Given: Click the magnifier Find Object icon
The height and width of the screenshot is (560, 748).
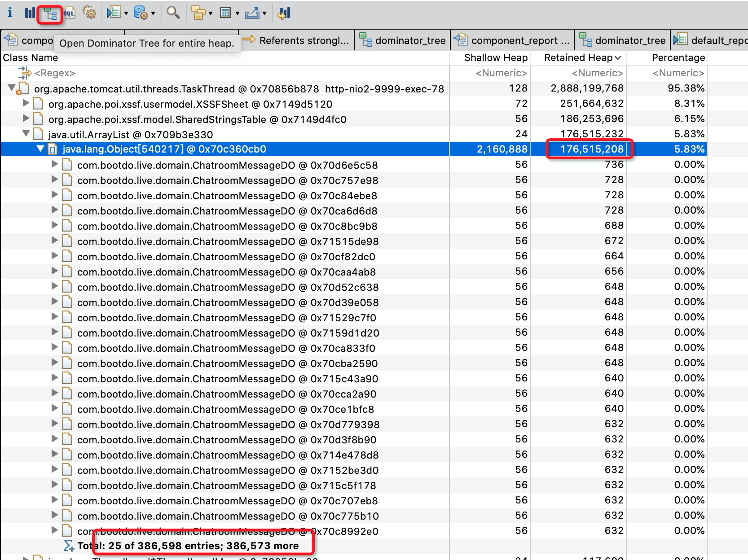Looking at the screenshot, I should tap(173, 13).
